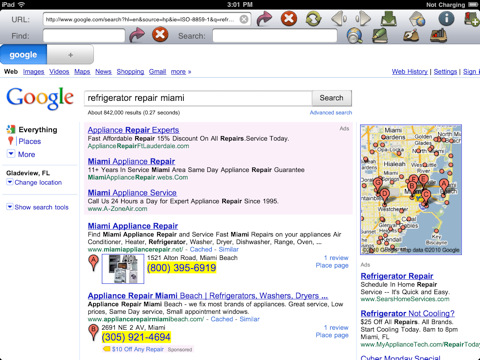Open the bar chart statistics icon

point(438,35)
